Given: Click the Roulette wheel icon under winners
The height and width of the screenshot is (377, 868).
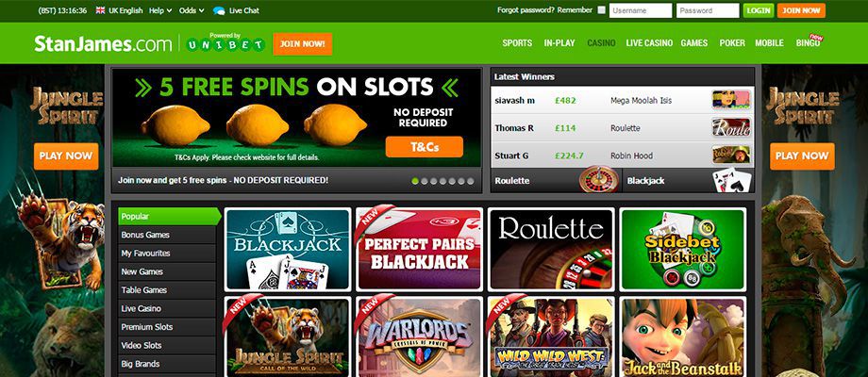Looking at the screenshot, I should (x=599, y=179).
